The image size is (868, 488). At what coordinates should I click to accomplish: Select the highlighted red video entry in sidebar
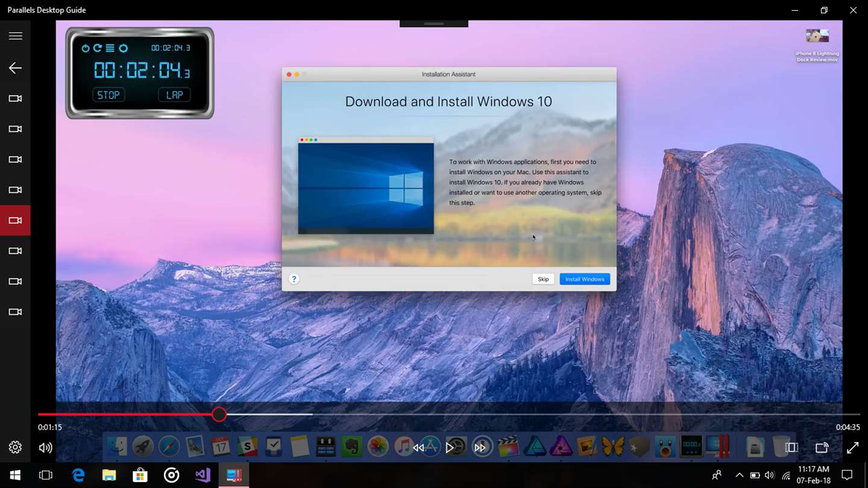coord(15,221)
